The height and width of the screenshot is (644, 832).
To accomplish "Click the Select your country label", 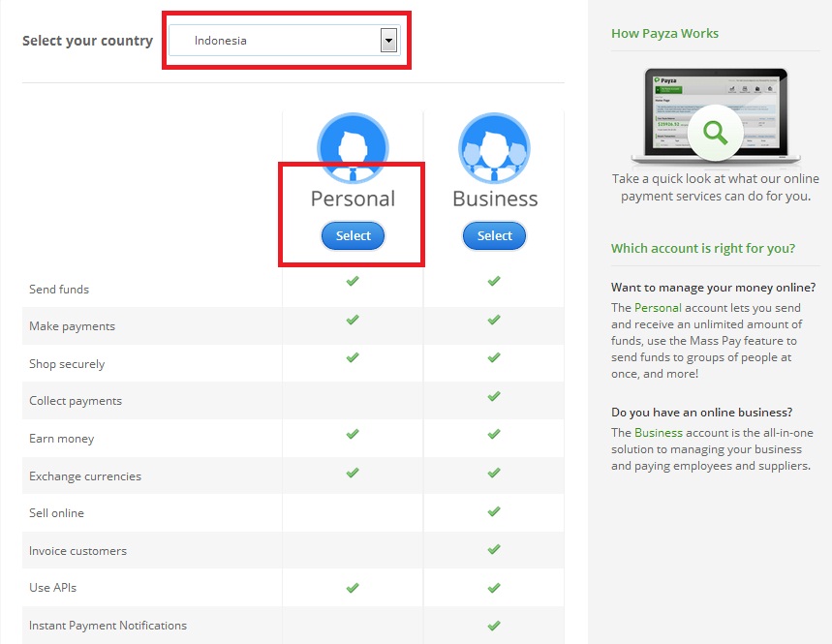I will (87, 41).
